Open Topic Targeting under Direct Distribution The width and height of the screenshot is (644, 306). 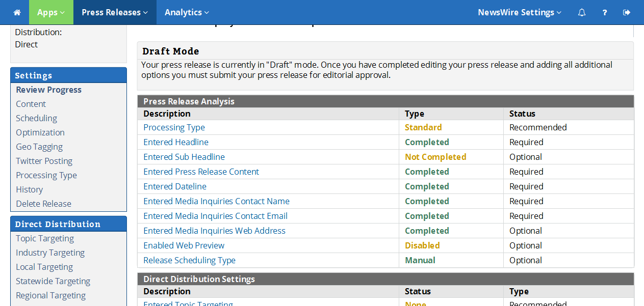coord(45,238)
